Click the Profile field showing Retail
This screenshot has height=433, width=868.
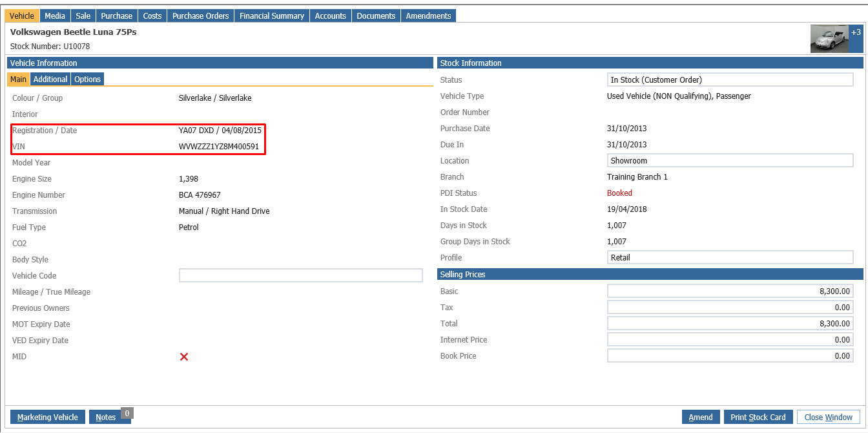(x=730, y=258)
